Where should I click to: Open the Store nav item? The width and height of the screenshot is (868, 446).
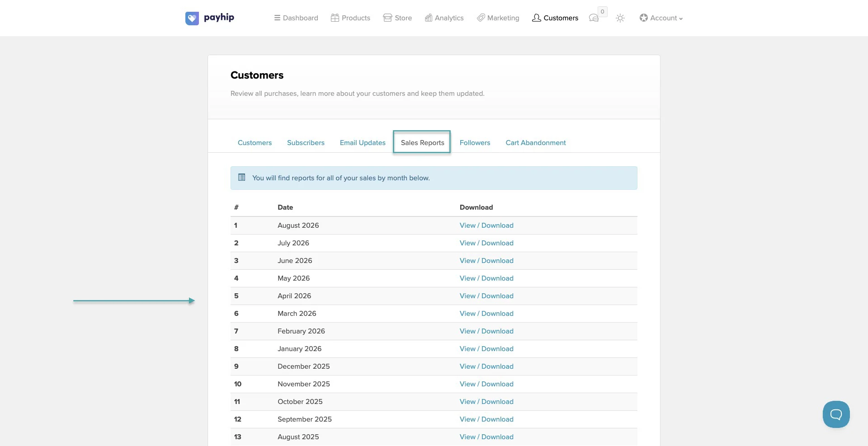(x=397, y=18)
